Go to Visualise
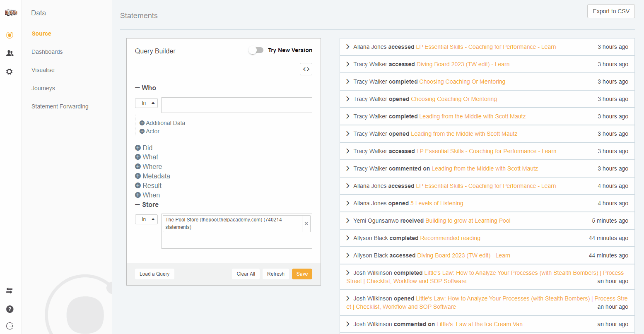Viewport: 644px width, 334px height. coord(43,70)
